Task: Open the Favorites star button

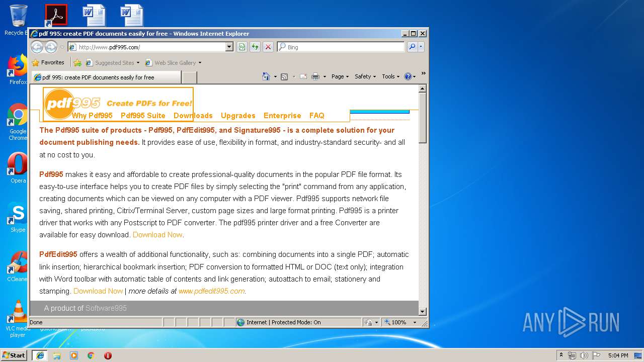Action: (x=48, y=62)
